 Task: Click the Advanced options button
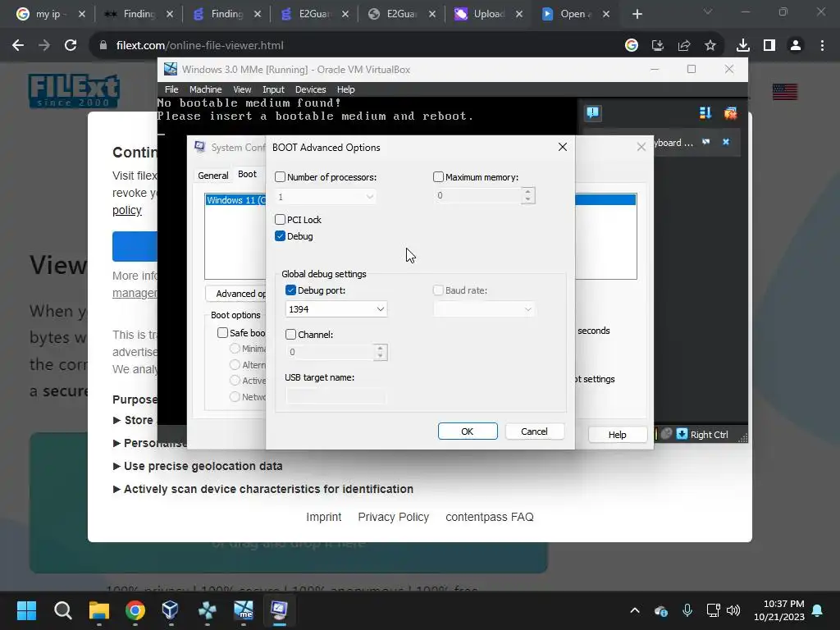click(235, 294)
